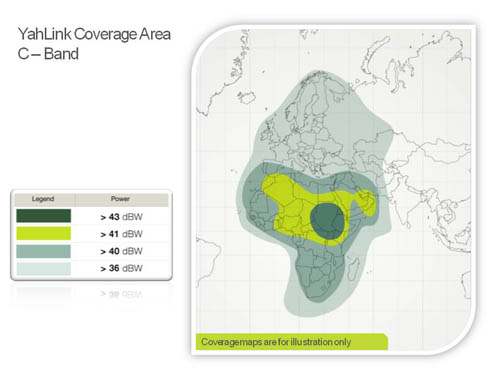500x375 pixels.
Task: Click the '> 41 dBW' power label
Action: click(x=121, y=234)
